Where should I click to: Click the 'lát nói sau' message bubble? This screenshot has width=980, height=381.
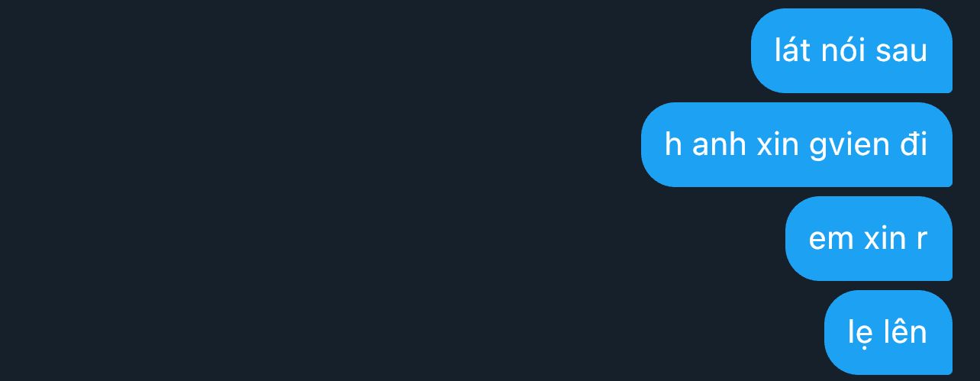(852, 50)
